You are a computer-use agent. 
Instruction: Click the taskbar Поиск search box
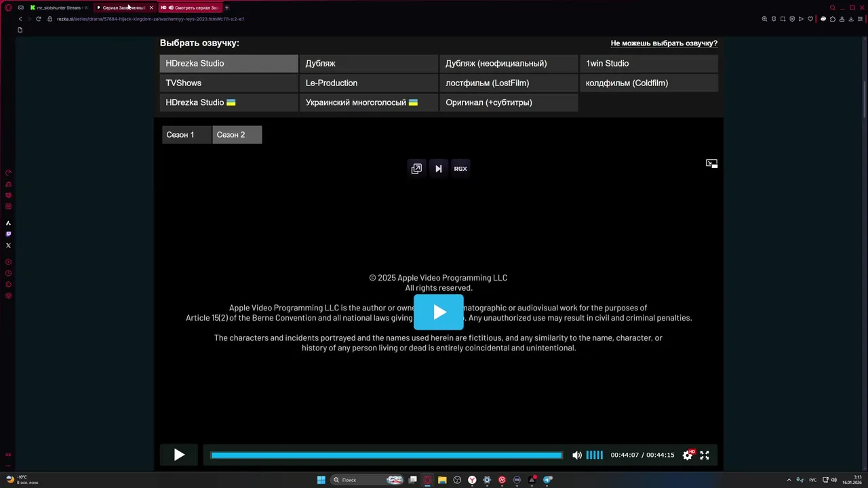[368, 480]
